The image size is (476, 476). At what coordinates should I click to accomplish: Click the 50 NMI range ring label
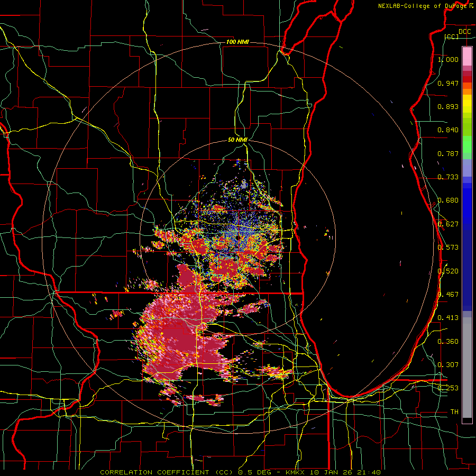237,140
